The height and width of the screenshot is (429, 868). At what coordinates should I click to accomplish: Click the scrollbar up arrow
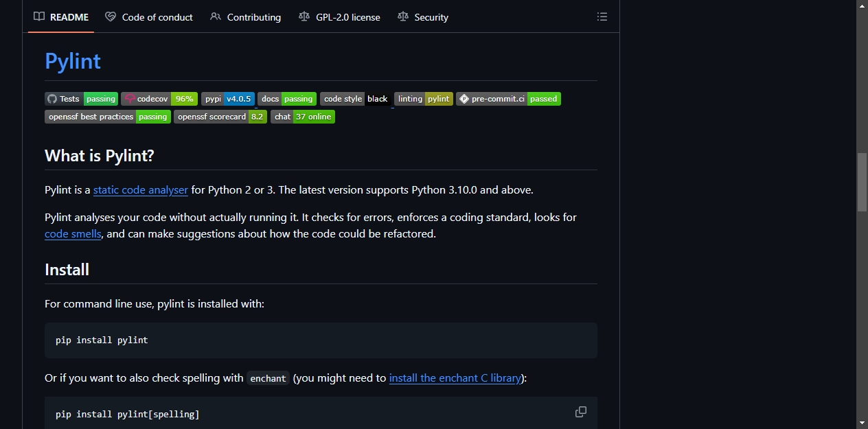click(x=862, y=5)
